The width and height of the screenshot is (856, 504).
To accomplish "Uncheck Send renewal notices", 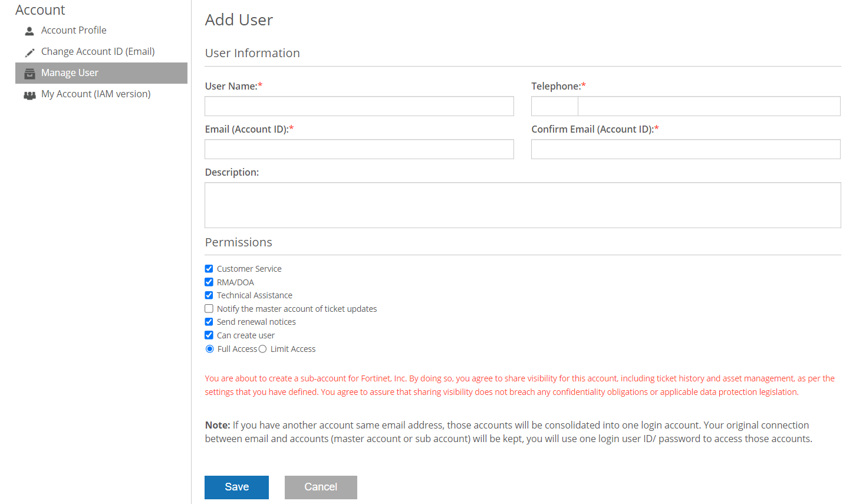I will point(209,321).
